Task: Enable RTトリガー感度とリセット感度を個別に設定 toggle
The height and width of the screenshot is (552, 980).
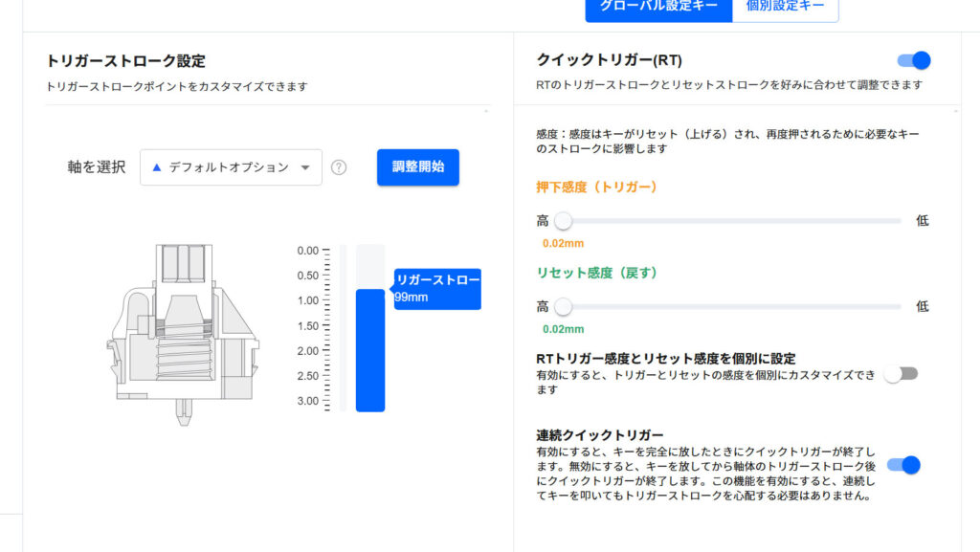Action: [901, 374]
